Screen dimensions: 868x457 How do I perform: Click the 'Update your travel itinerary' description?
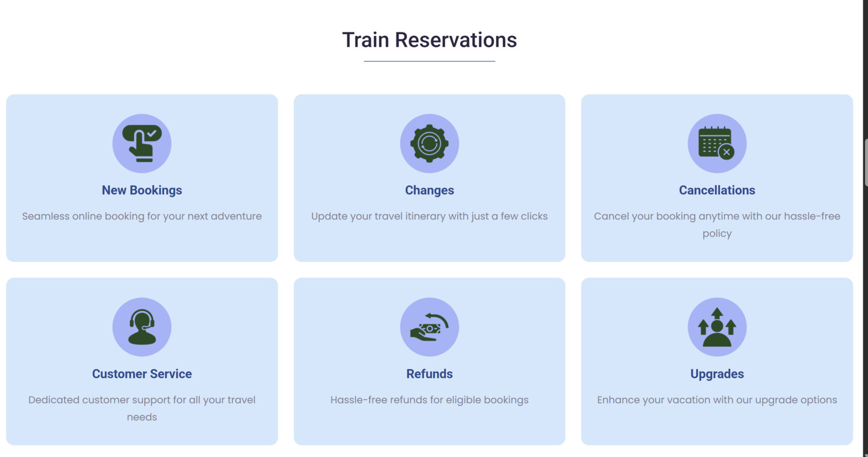click(429, 216)
